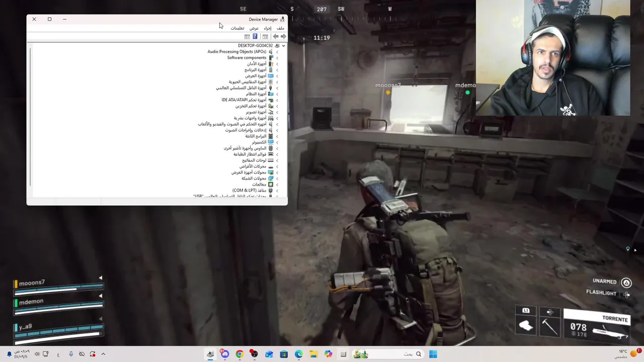
Task: Expand أجهزة المقاييس الحيوية category
Action: pyautogui.click(x=277, y=82)
